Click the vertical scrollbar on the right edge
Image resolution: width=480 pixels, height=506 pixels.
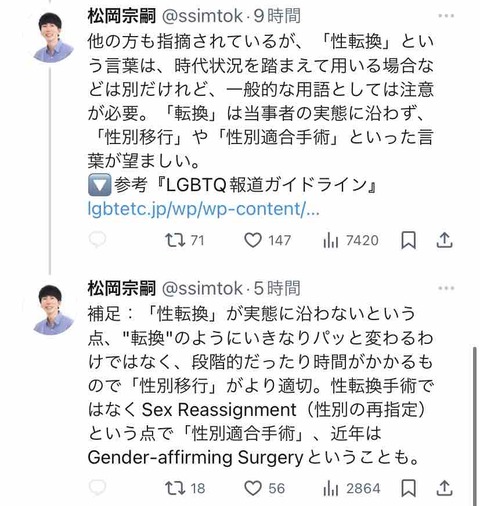click(x=475, y=426)
